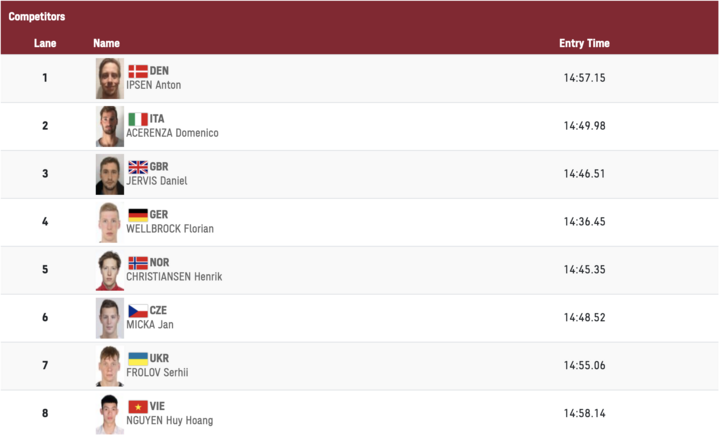720x436 pixels.
Task: Click the Vietnam flag icon
Action: 138,407
